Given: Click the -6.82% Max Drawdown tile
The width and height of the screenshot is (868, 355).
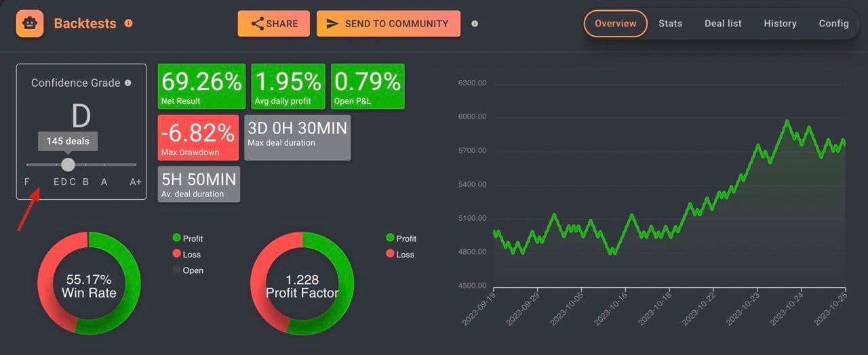Looking at the screenshot, I should [198, 138].
